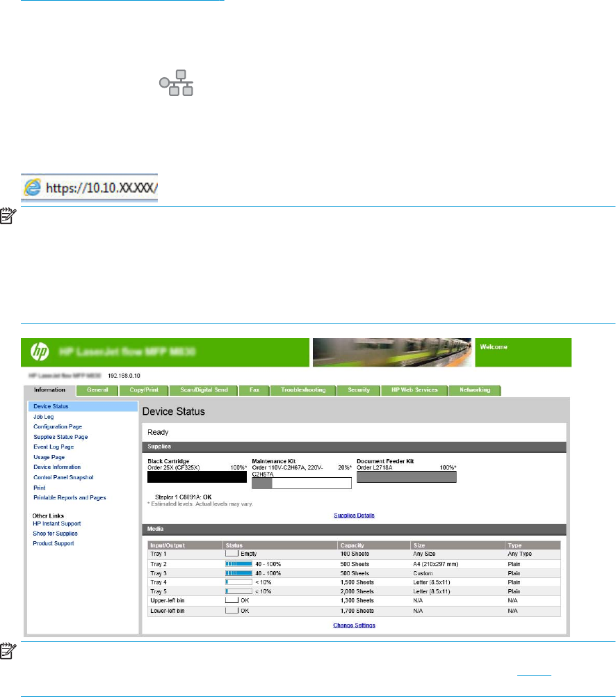This screenshot has height=697, width=616.
Task: Click the Supplies section header
Action: pos(354,447)
